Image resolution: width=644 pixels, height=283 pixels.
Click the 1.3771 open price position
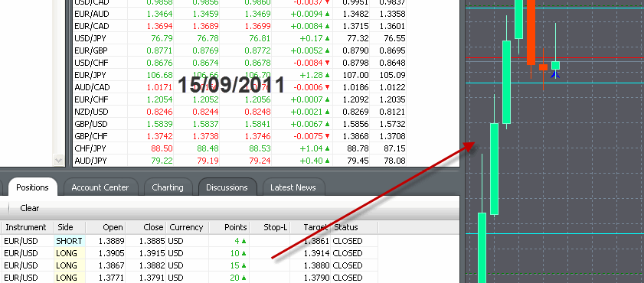tap(111, 278)
